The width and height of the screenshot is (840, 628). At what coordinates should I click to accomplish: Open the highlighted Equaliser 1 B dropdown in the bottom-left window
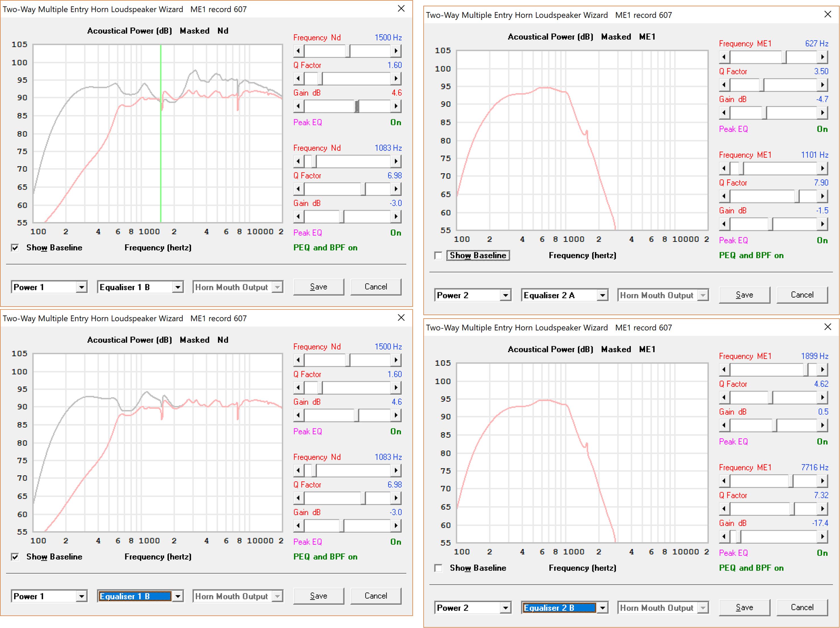click(x=178, y=596)
